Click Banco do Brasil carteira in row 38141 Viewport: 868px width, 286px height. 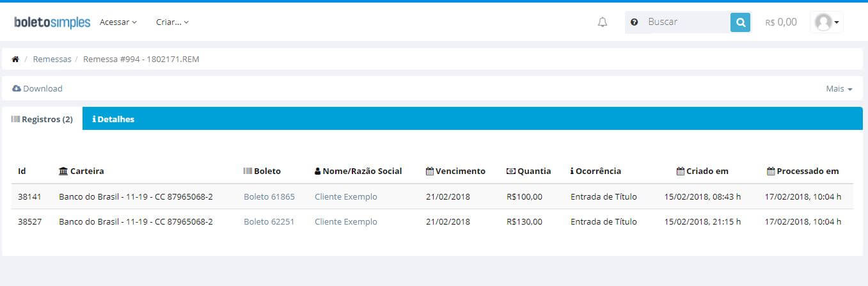pyautogui.click(x=136, y=197)
